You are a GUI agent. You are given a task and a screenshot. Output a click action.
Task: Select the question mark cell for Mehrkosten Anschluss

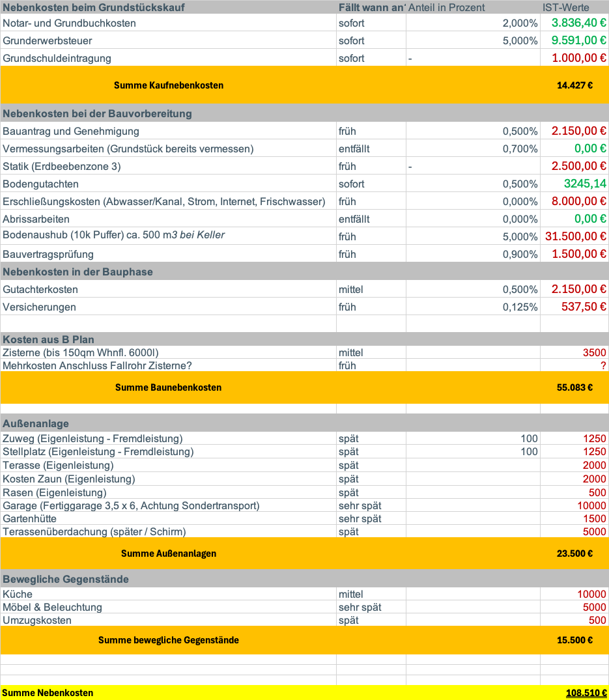click(602, 365)
